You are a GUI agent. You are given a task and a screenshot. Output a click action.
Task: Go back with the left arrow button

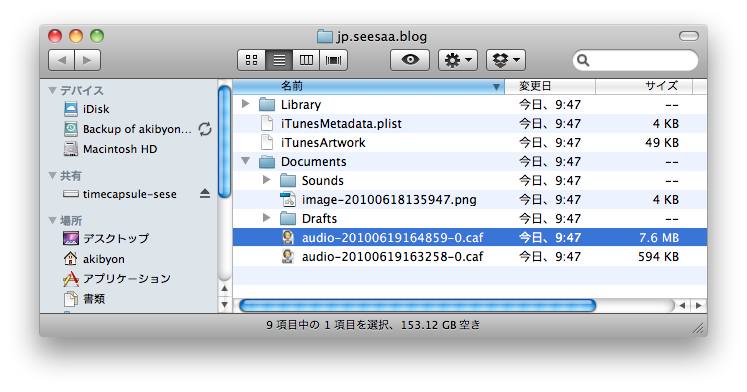(61, 60)
